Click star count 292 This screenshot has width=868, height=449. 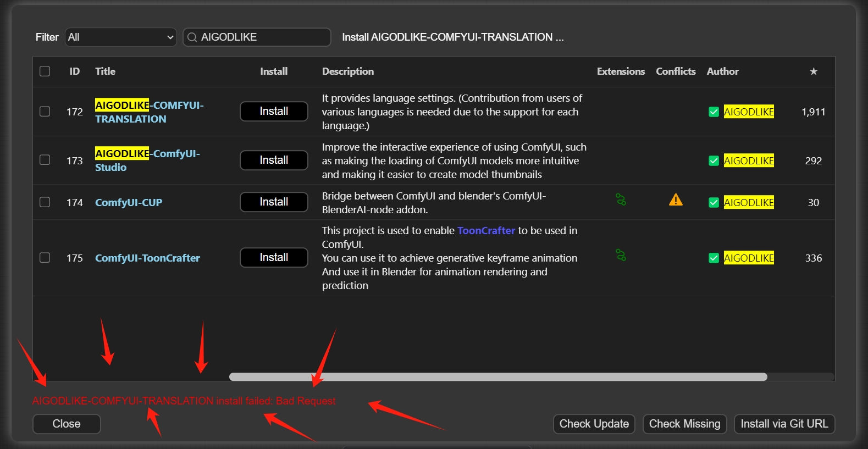point(814,161)
